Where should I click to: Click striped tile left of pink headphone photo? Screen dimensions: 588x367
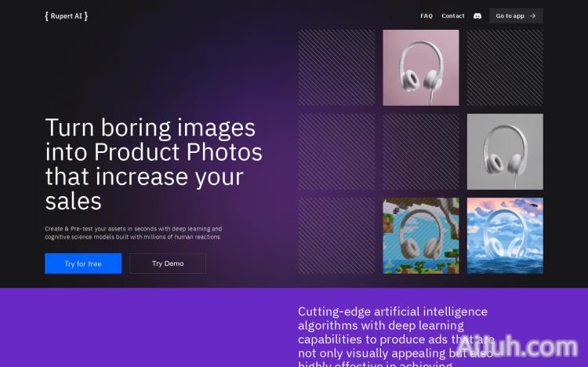(x=336, y=68)
